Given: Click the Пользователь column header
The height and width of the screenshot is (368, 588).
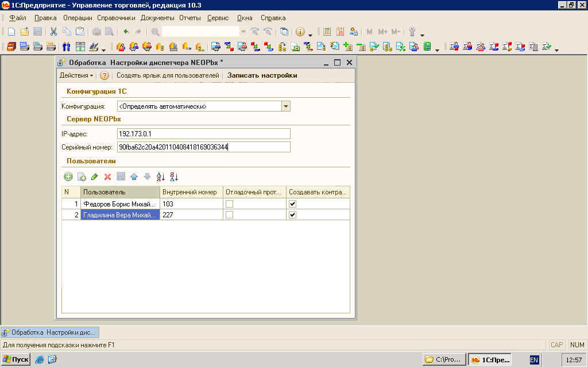Looking at the screenshot, I should pyautogui.click(x=120, y=192).
